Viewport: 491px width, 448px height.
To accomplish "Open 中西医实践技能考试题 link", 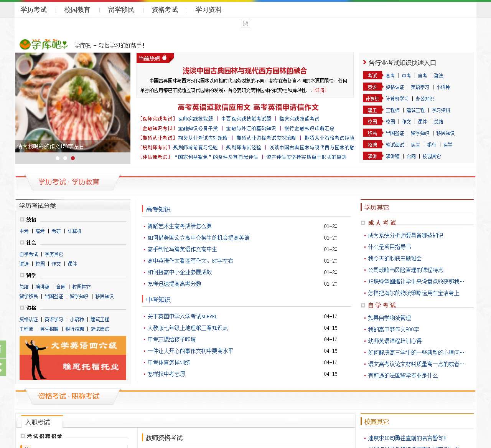I will point(246,119).
